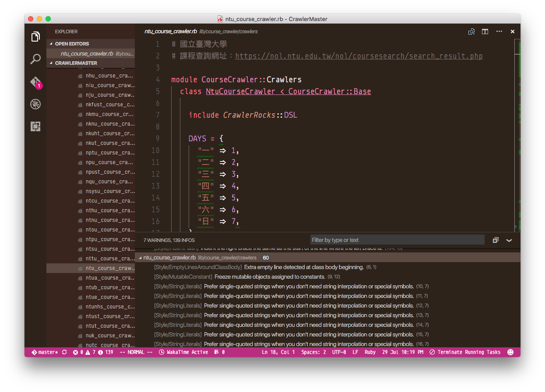Select the highlighted ntu_course_craw... file
This screenshot has height=392, width=545.
pyautogui.click(x=91, y=268)
